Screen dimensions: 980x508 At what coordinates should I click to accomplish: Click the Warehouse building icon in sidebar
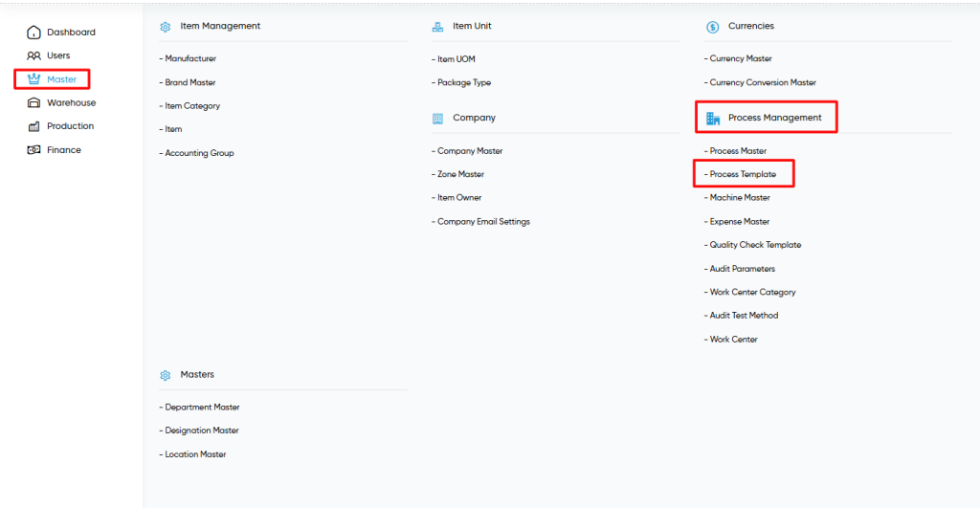tap(33, 102)
